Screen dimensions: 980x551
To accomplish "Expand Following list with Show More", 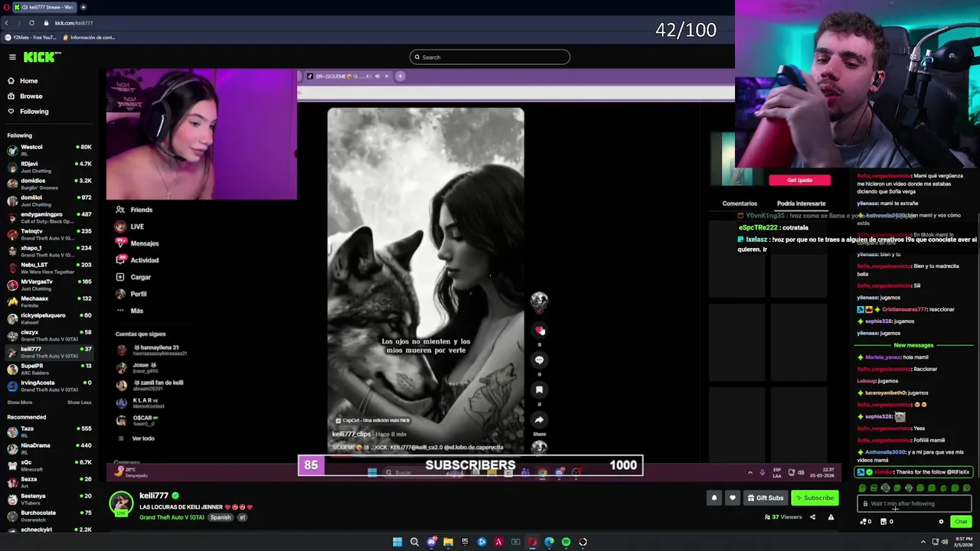I will click(x=20, y=403).
